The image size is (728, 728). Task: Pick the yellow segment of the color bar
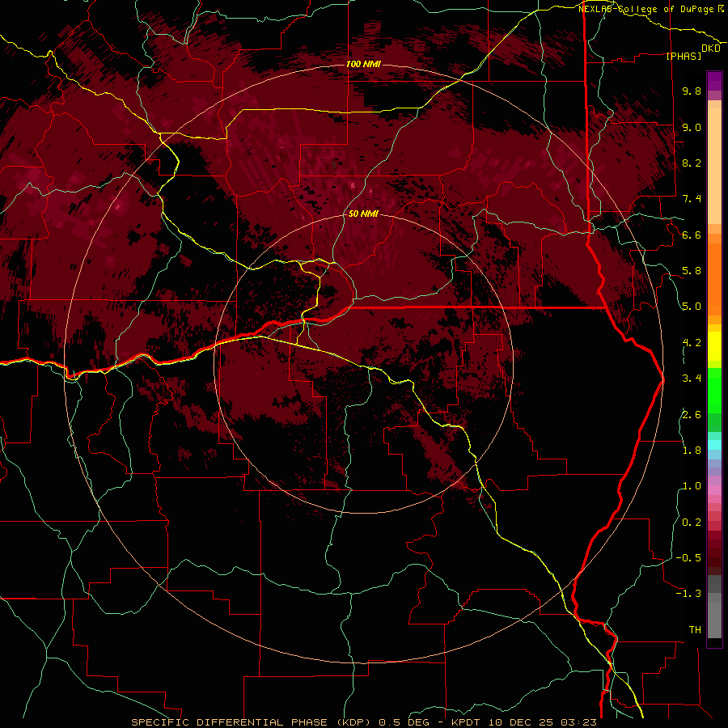tap(714, 346)
